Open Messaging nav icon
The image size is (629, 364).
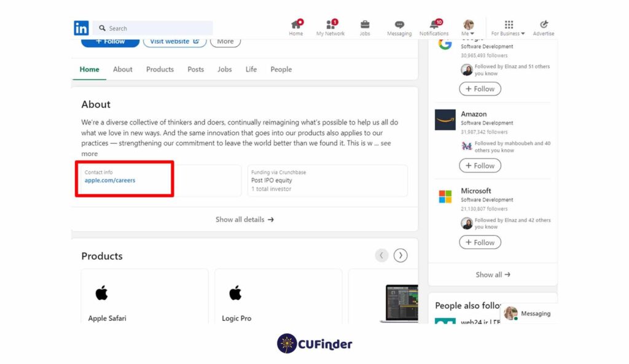[x=399, y=28]
